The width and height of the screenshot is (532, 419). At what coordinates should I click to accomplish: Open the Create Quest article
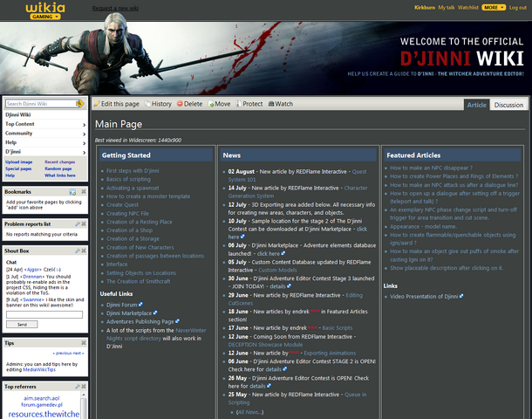tap(122, 205)
